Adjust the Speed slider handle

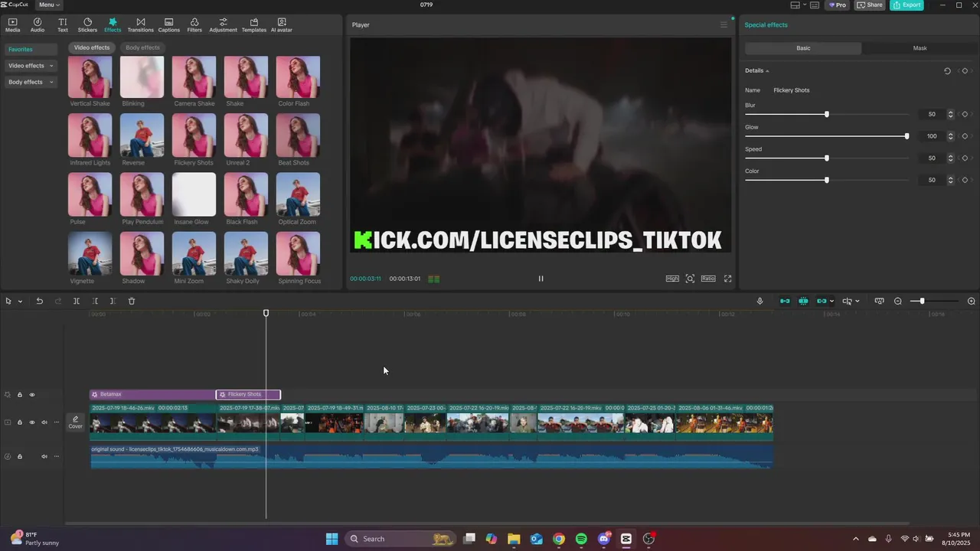(826, 158)
